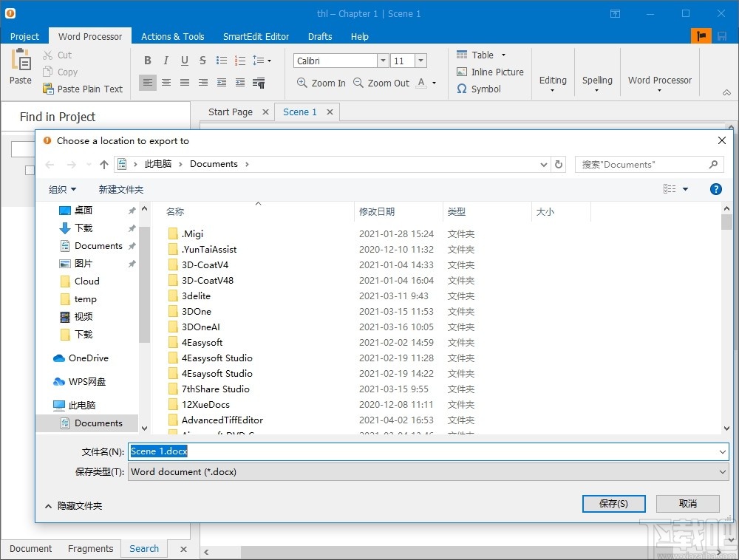The image size is (739, 560).
Task: Expand the file name Scene 1.docx dropdown
Action: pyautogui.click(x=723, y=451)
